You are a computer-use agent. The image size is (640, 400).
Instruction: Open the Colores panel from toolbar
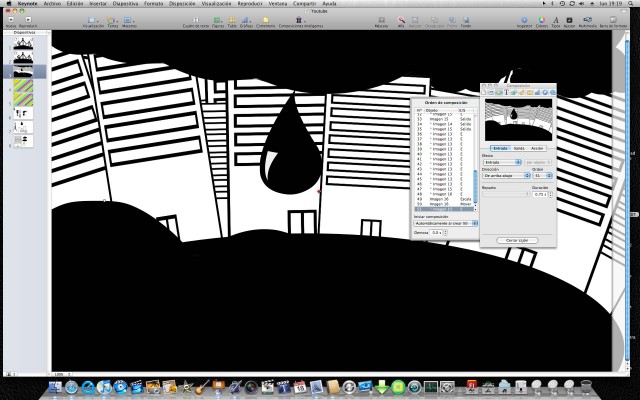tap(542, 20)
